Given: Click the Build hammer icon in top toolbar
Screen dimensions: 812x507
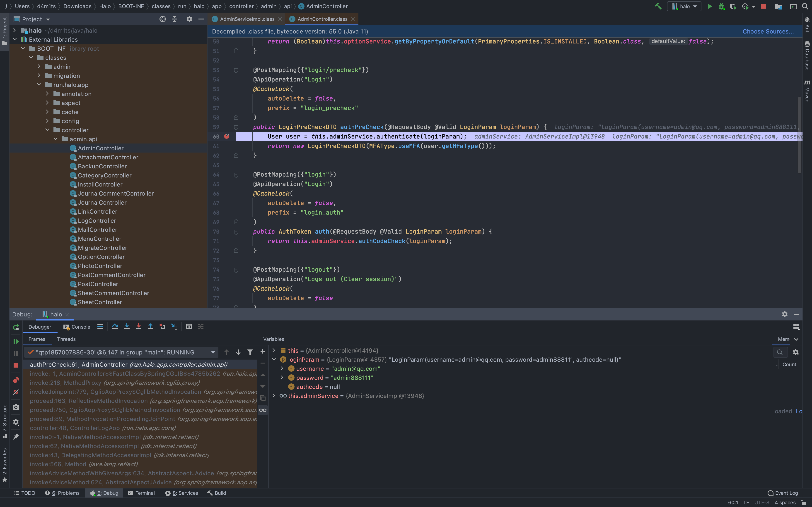Looking at the screenshot, I should 658,6.
